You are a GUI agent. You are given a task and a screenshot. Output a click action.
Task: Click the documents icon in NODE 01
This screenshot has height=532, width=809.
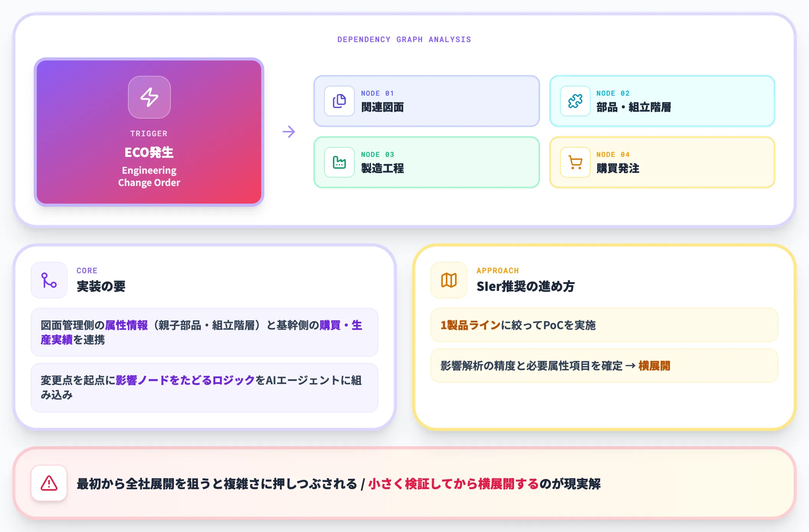[x=339, y=101]
